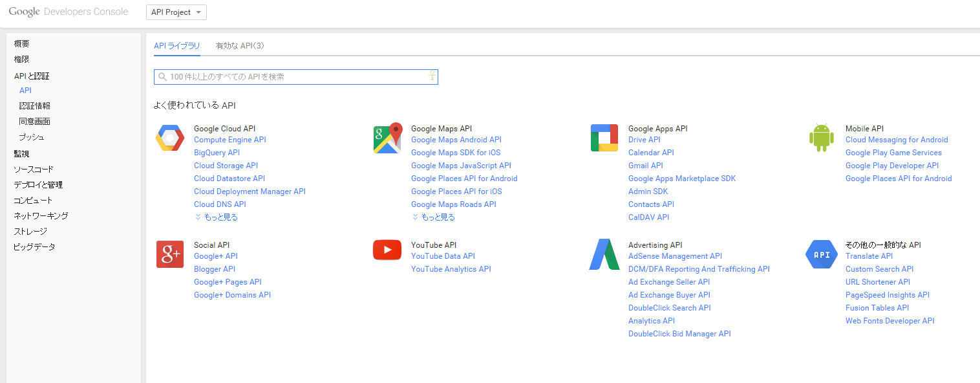Open the Google Apps Marketplace SDK link
Viewport: 980px width, 383px height.
coord(682,179)
